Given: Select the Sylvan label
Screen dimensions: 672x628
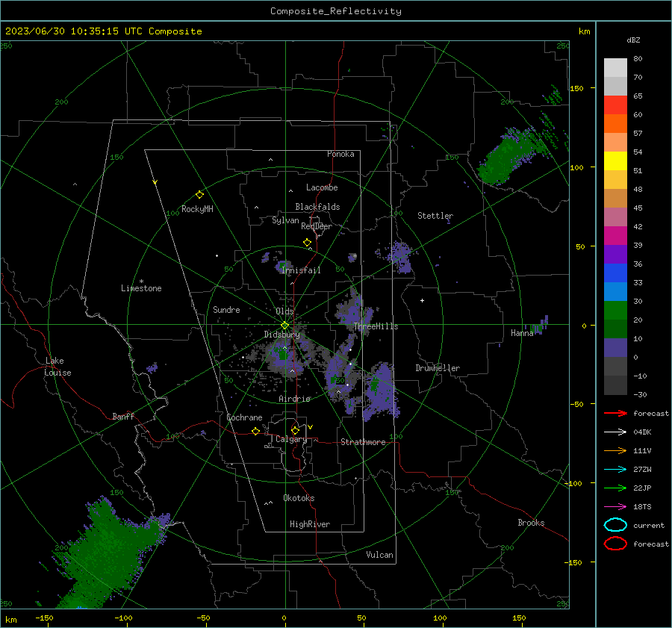Looking at the screenshot, I should [285, 220].
